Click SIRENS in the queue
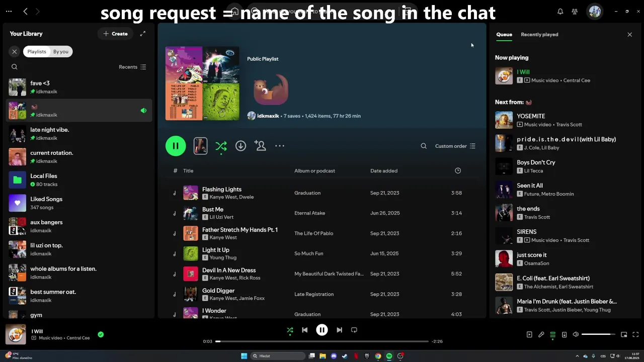Screen dimensions: 644x362 pos(527,232)
